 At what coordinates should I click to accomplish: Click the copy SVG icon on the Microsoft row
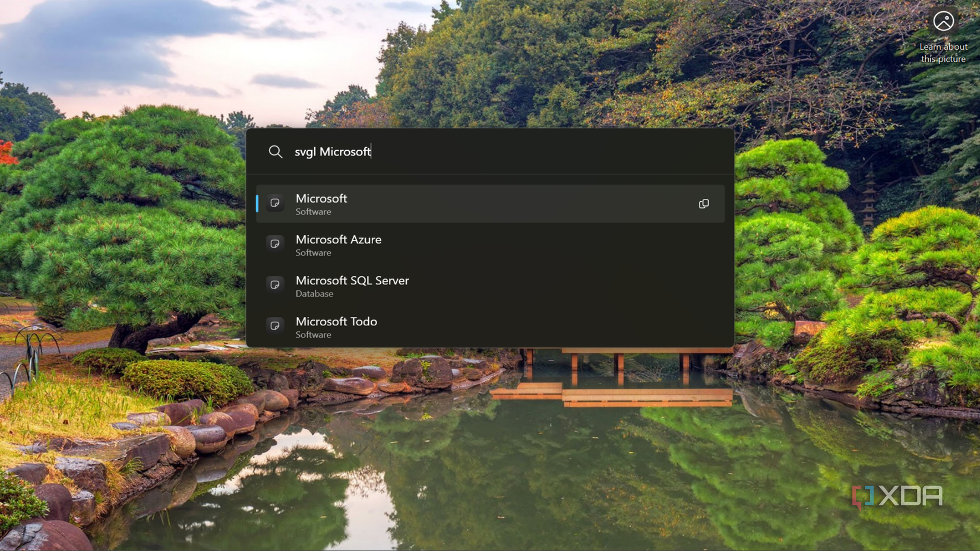point(703,204)
